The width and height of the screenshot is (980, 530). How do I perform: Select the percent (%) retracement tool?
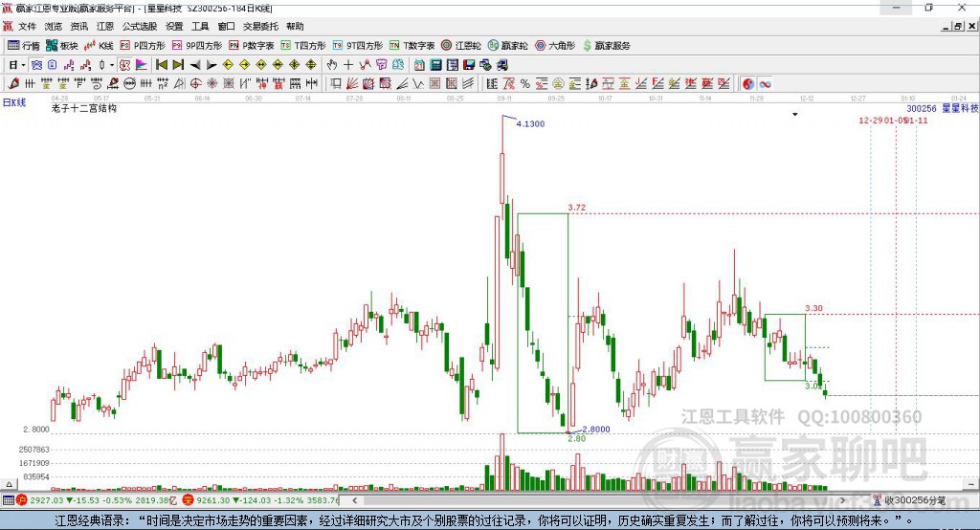click(x=525, y=84)
